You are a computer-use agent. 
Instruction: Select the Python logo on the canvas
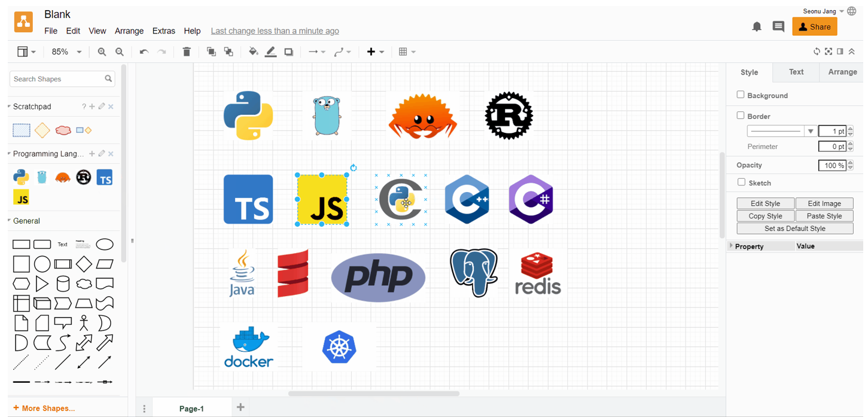coord(248,115)
